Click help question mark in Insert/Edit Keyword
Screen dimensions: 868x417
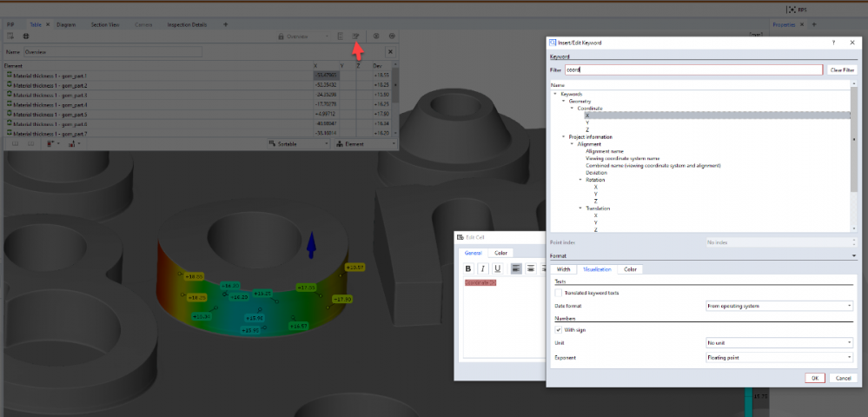832,43
